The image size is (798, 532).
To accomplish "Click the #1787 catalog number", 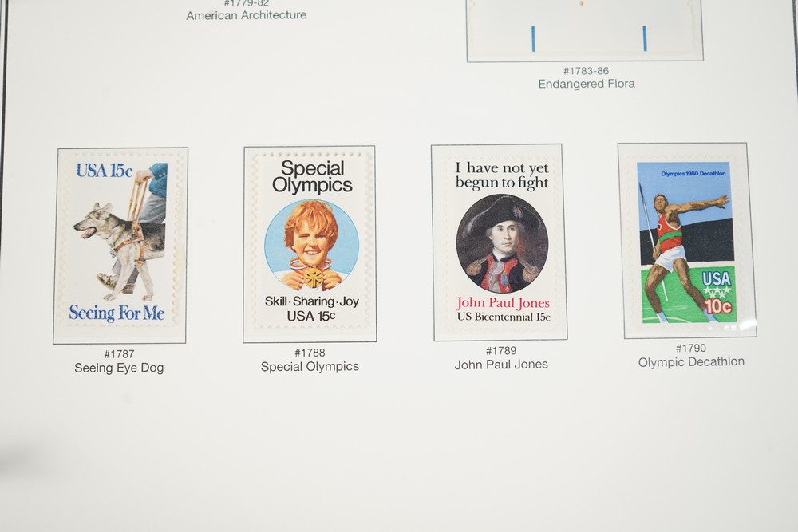I will (119, 354).
